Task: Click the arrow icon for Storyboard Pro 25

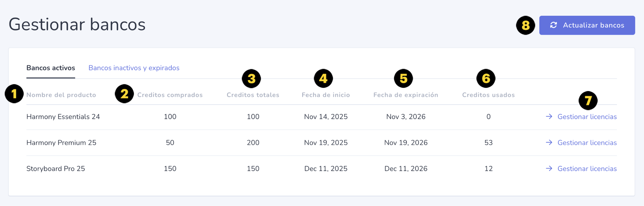Action: (549, 169)
